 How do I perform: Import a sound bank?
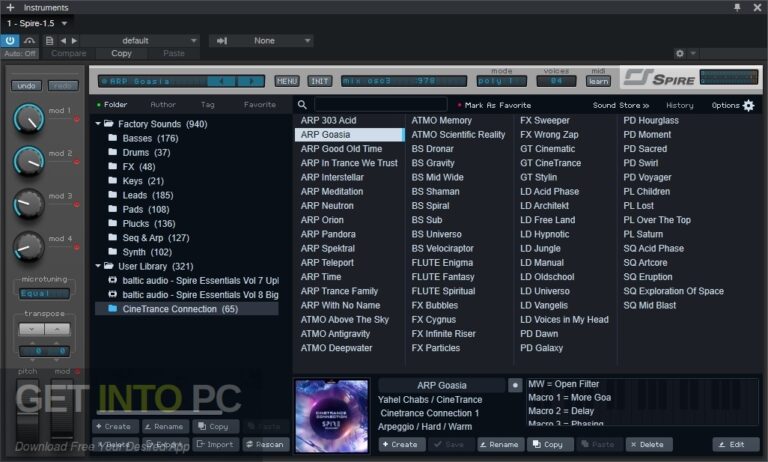216,444
